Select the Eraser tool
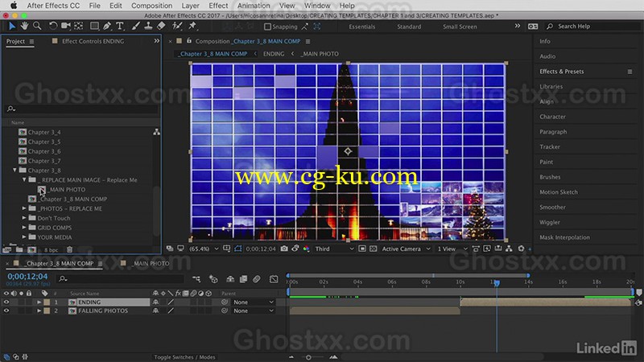The image size is (644, 362). tap(162, 27)
